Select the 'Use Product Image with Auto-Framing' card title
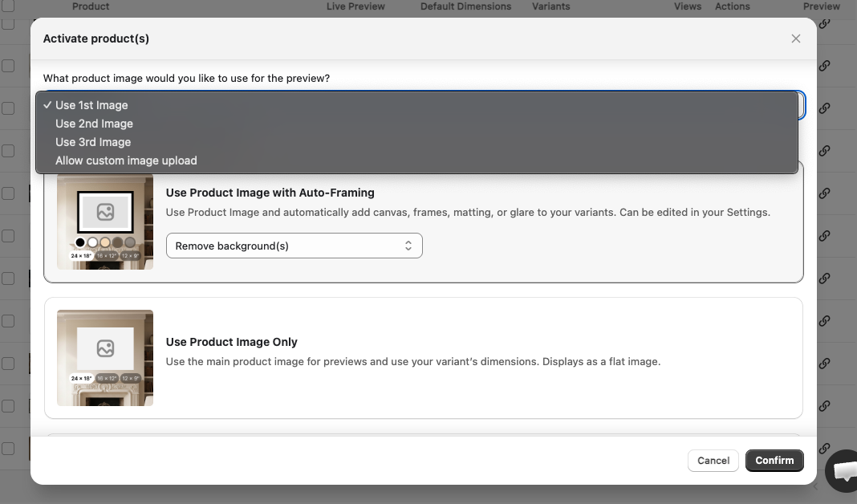857x504 pixels. [270, 193]
